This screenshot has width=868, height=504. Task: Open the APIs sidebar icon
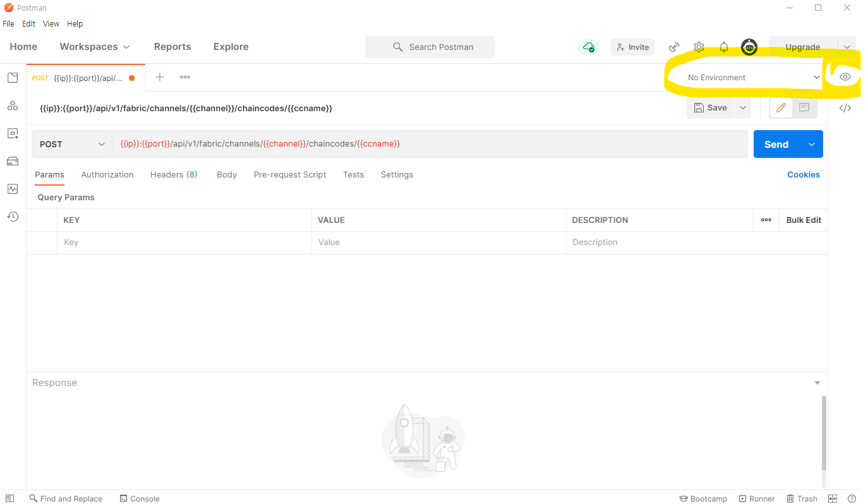click(x=12, y=105)
